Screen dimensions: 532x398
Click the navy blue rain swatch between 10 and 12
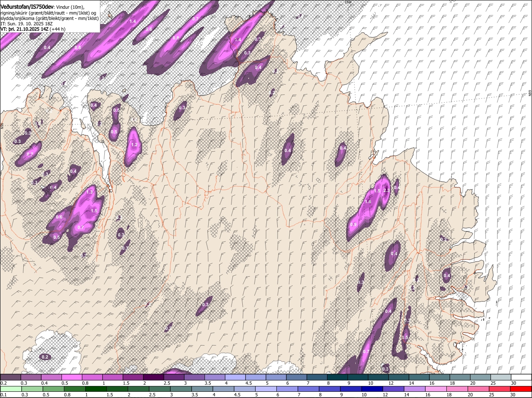pyautogui.click(x=373, y=389)
